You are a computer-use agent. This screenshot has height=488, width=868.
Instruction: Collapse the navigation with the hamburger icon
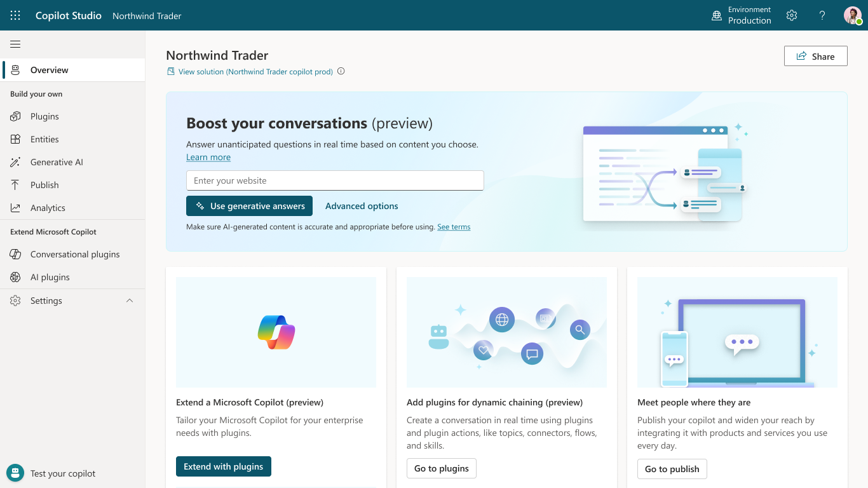[x=15, y=44]
